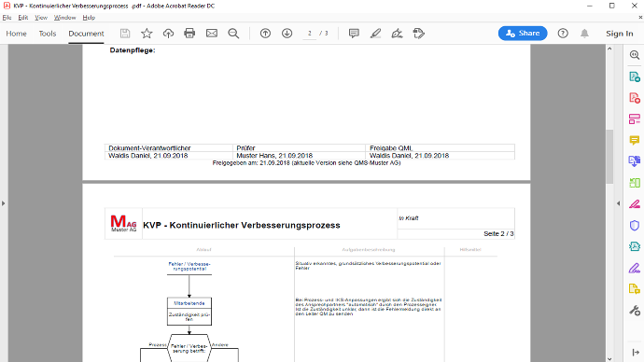Click Sign In
644x362 pixels.
click(620, 34)
